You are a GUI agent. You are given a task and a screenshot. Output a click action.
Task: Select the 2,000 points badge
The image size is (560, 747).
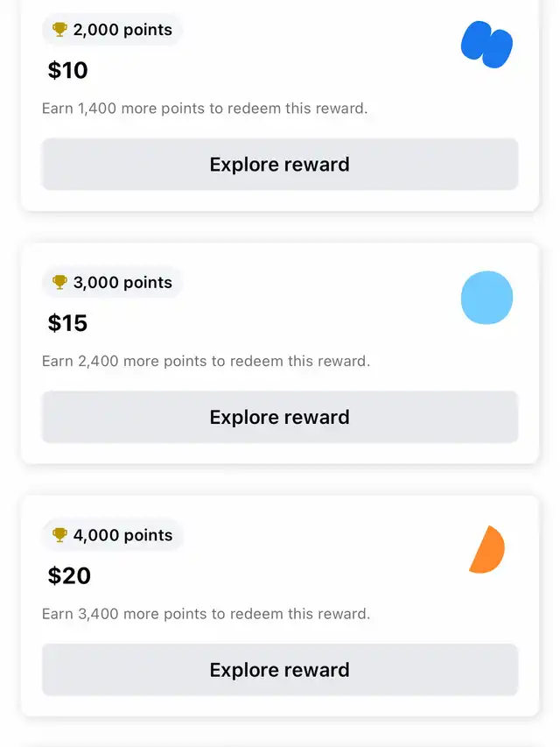tap(112, 30)
